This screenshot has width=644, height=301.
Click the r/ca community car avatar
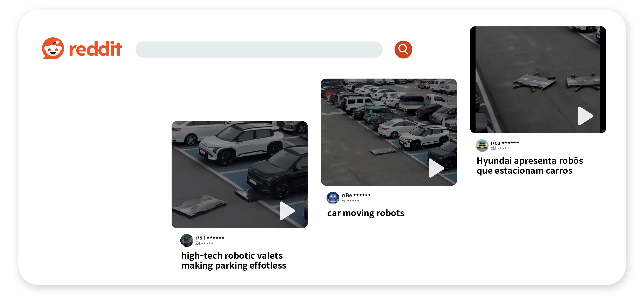tap(482, 145)
